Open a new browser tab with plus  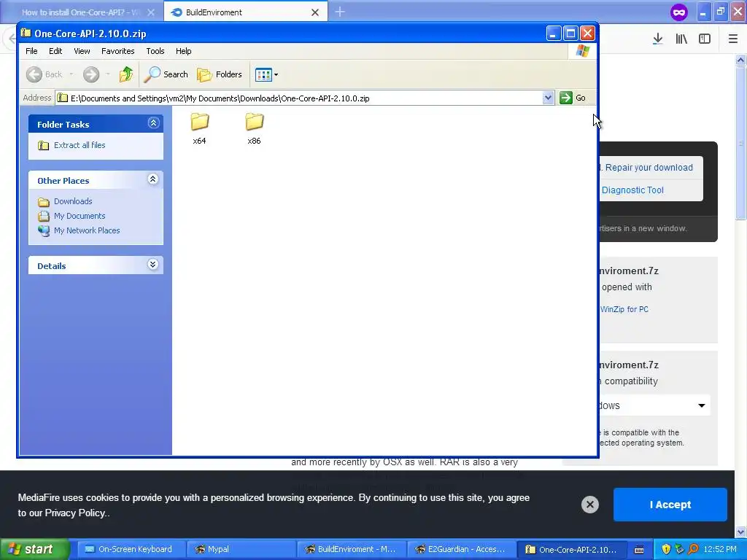click(x=340, y=12)
